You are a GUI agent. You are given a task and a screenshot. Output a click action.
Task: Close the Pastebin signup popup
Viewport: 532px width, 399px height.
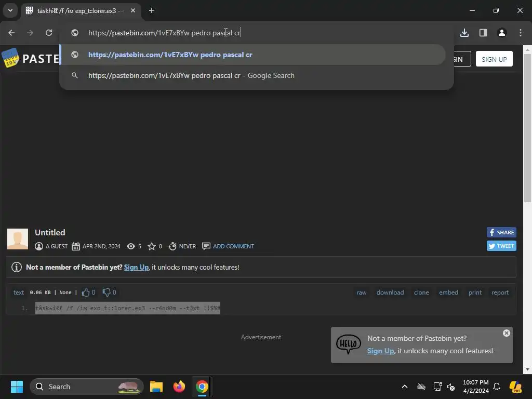click(x=507, y=333)
